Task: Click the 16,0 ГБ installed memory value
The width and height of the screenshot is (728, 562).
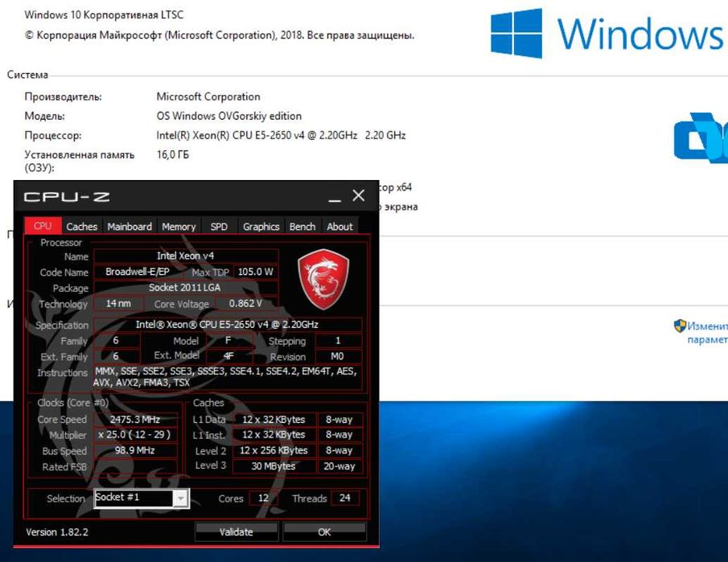Action: pos(173,154)
